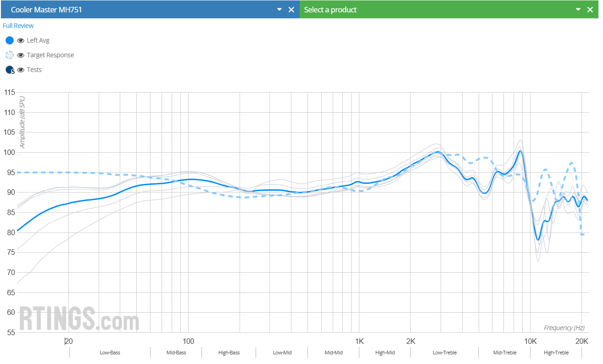Click the Low-Mid frequency band label
The height and width of the screenshot is (364, 603).
click(282, 353)
